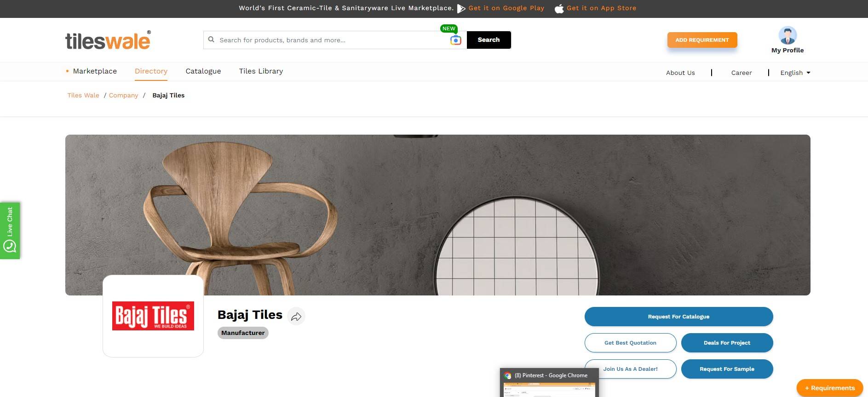868x397 pixels.
Task: Click the orange + Requirements button
Action: 830,388
